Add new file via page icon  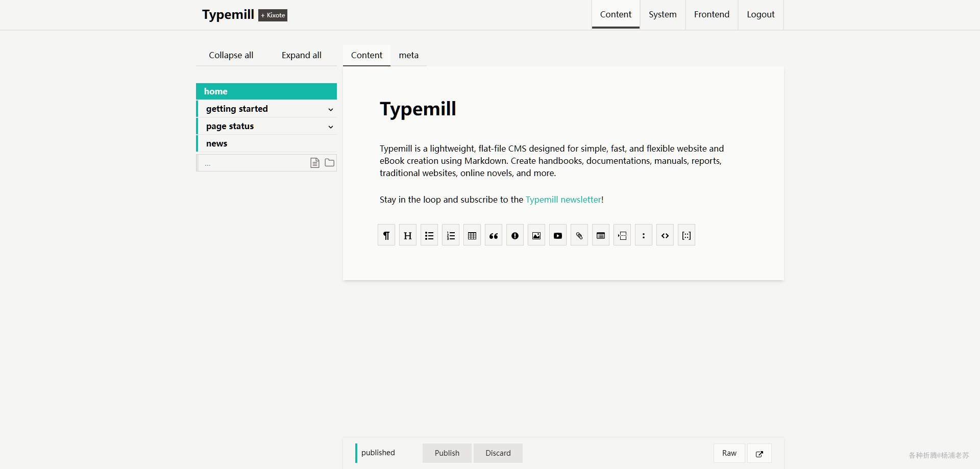pos(315,163)
